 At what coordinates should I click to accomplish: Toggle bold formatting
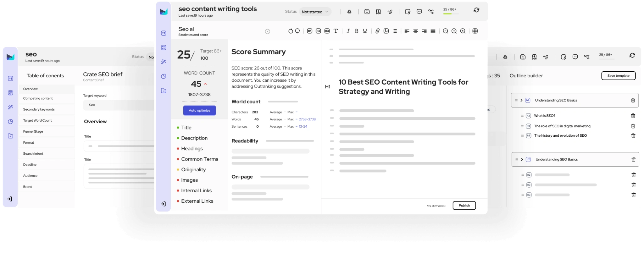pyautogui.click(x=356, y=31)
